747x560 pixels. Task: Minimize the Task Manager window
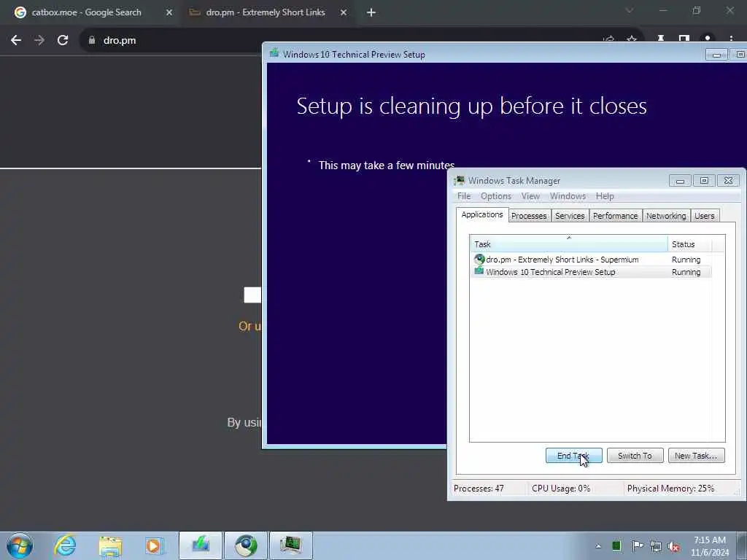point(680,181)
